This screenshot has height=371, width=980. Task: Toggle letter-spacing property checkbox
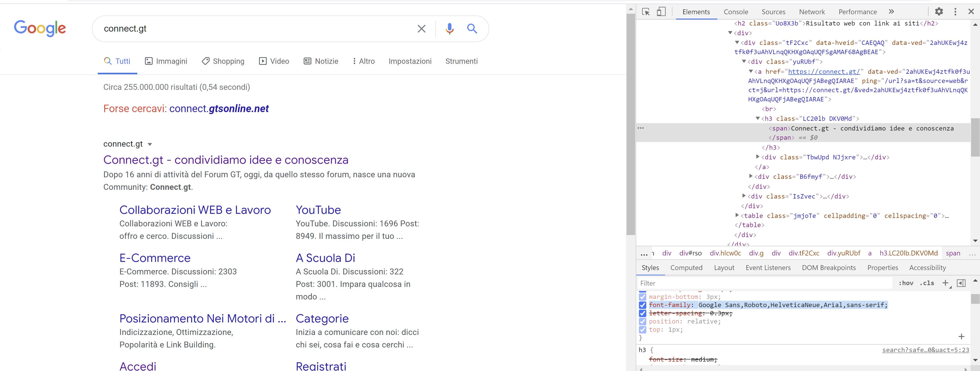[643, 313]
